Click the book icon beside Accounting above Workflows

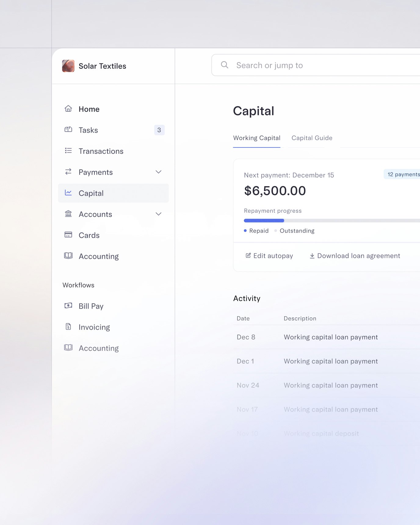click(68, 256)
